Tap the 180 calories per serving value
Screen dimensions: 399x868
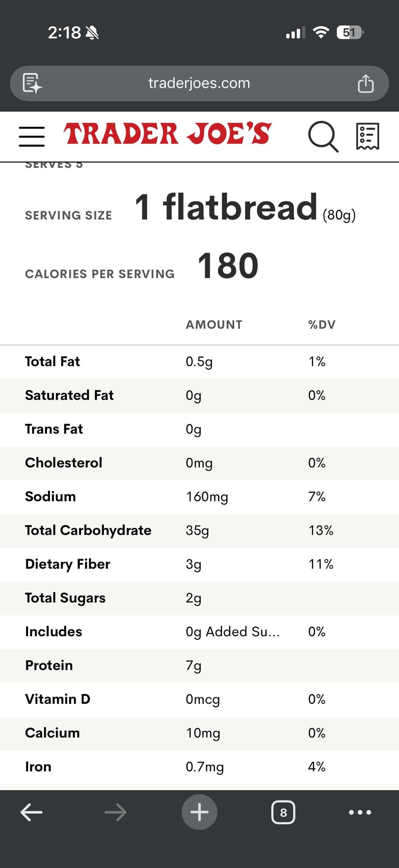click(228, 266)
